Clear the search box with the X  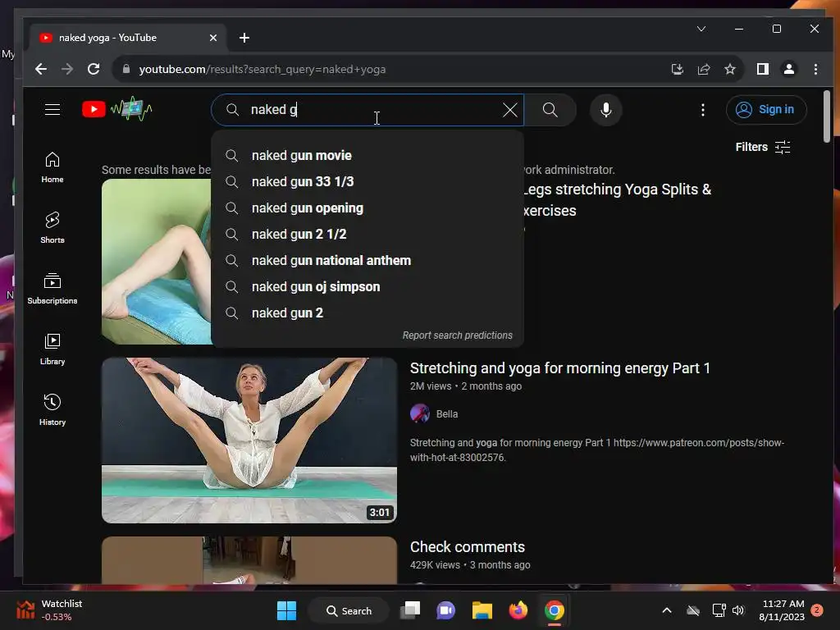[510, 110]
